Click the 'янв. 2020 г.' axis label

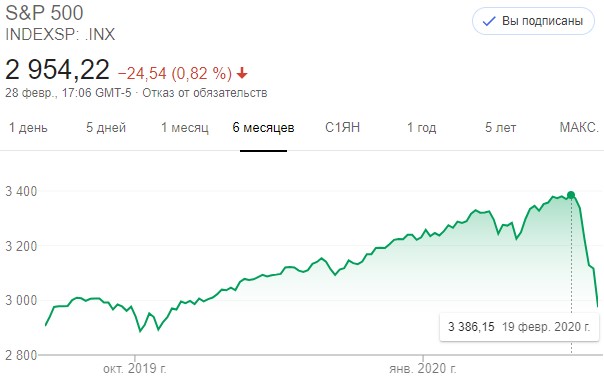coord(423,369)
